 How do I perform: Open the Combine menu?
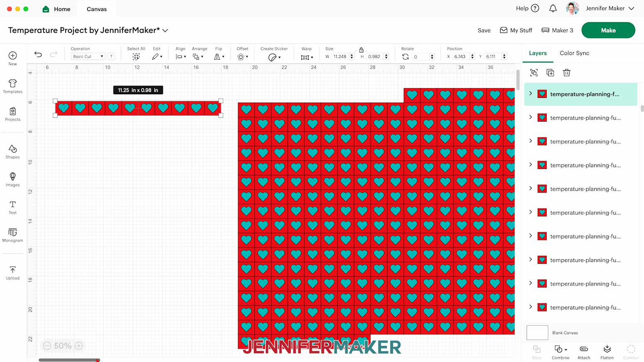[x=560, y=352]
